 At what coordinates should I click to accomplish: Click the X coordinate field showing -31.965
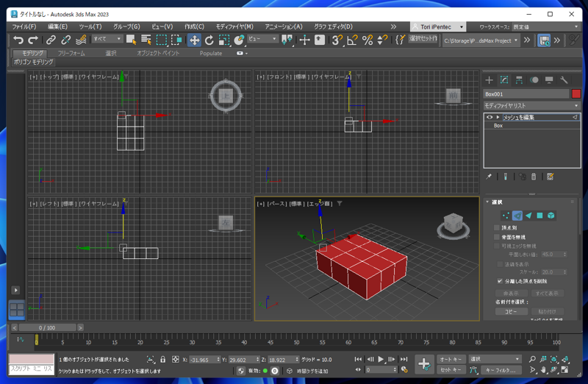point(204,360)
